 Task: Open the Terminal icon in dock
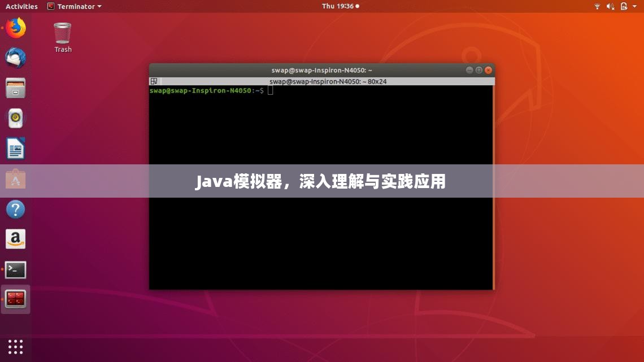[16, 269]
